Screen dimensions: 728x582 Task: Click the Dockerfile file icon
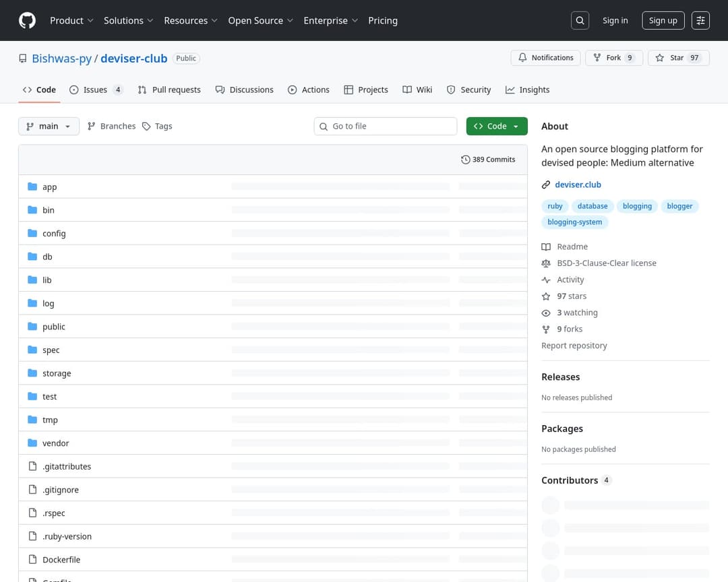[x=32, y=559]
